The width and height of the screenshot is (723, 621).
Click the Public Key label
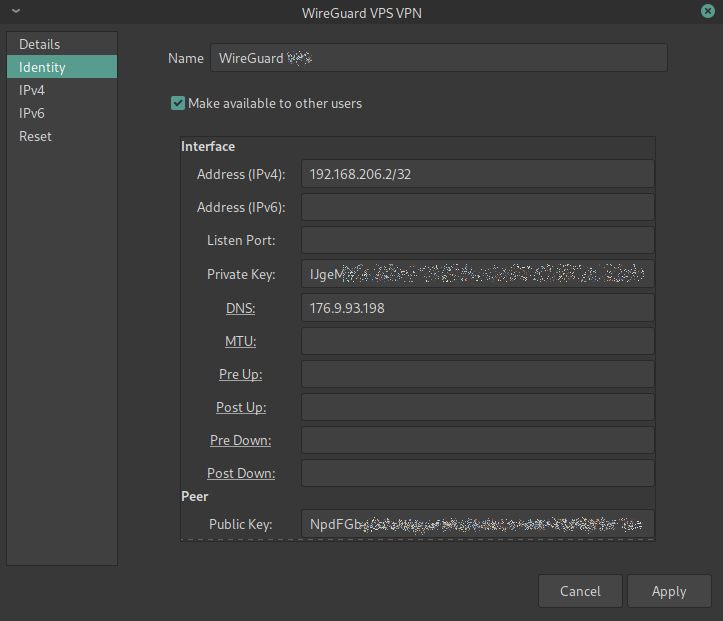click(241, 524)
